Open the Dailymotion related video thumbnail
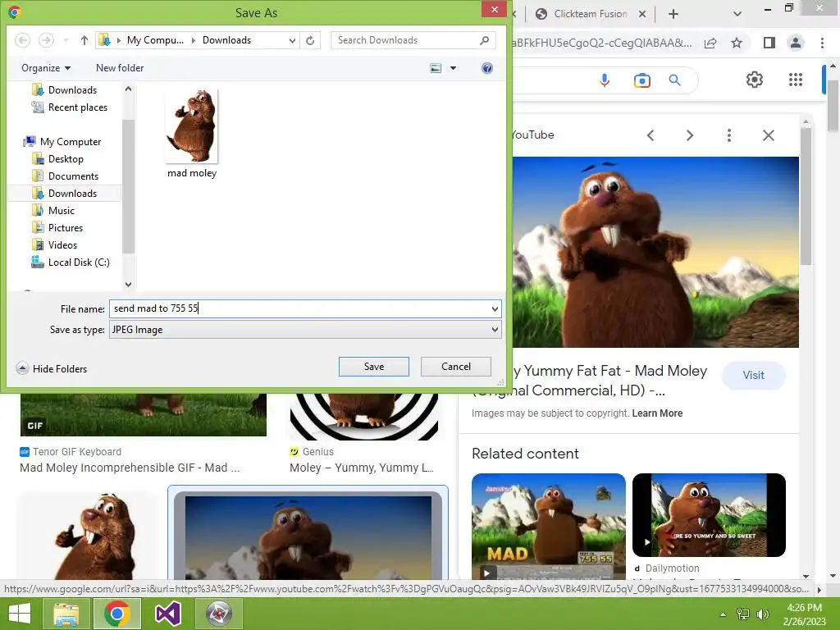 [709, 515]
